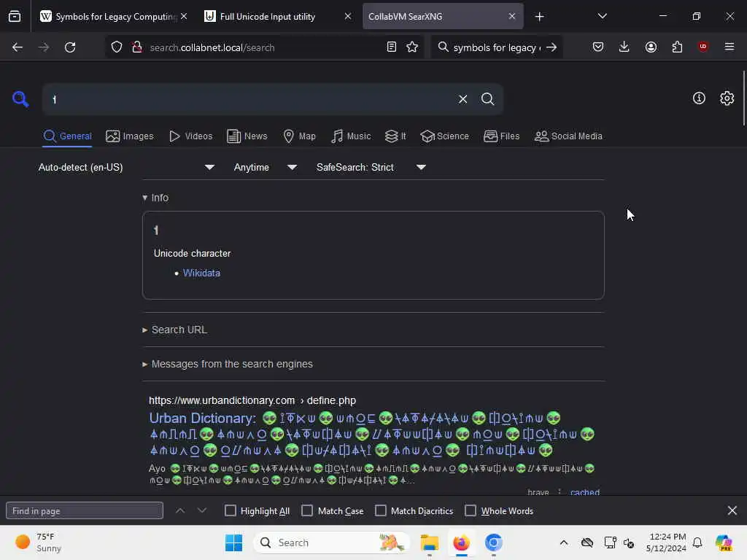
Task: Click the address bar URL
Action: click(212, 47)
